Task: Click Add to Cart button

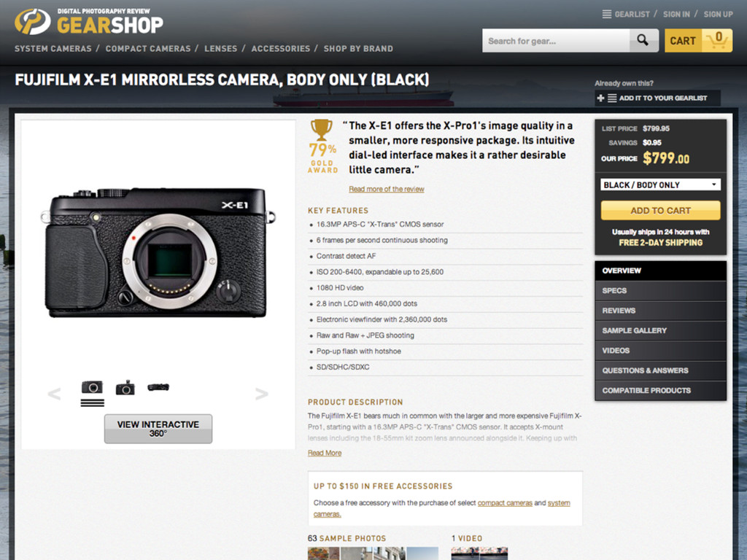Action: tap(660, 211)
